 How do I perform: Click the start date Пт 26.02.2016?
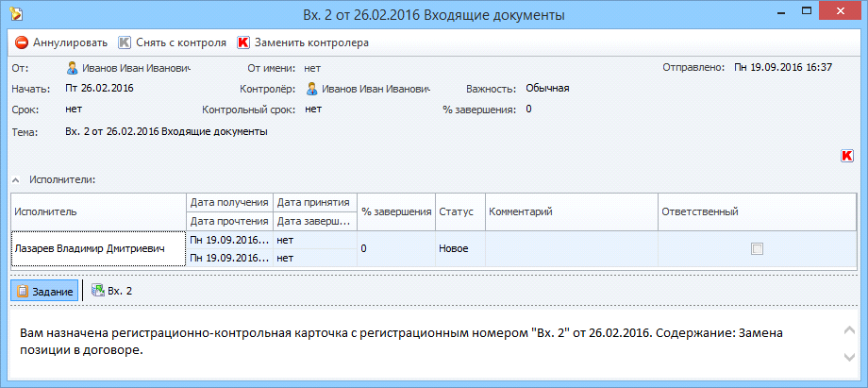pyautogui.click(x=100, y=88)
